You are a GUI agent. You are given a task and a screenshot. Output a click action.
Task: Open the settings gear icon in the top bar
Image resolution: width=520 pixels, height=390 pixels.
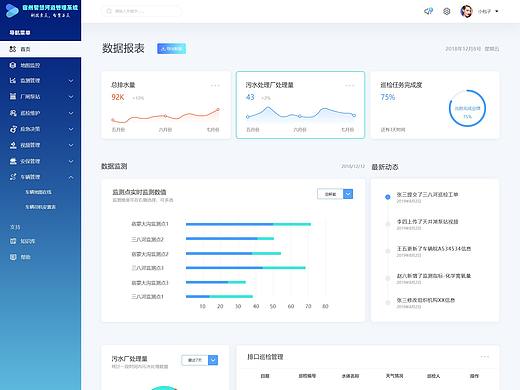click(447, 11)
